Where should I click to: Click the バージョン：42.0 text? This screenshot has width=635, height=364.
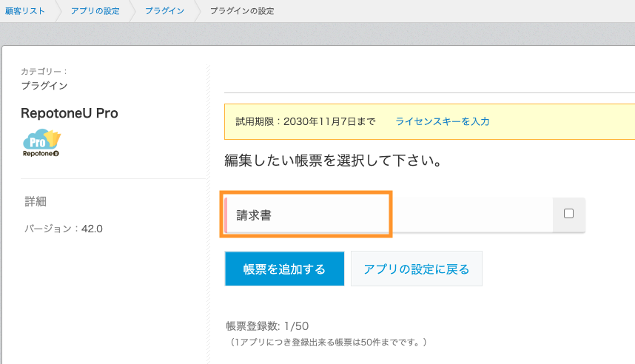tap(64, 229)
